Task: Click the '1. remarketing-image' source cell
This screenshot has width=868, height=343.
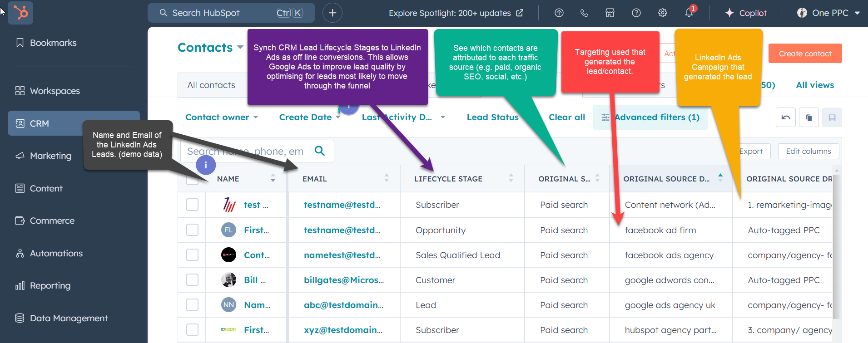Action: point(790,205)
